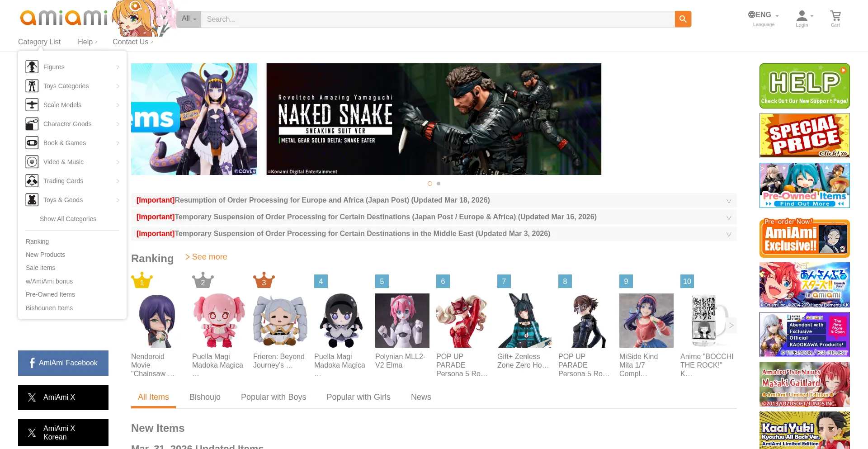The image size is (868, 449).
Task: Expand the Scale Models submenu arrow
Action: pyautogui.click(x=118, y=105)
